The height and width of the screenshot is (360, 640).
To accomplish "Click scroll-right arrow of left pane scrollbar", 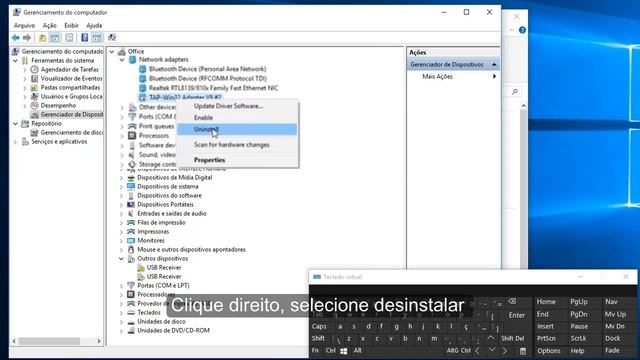I will pos(99,341).
